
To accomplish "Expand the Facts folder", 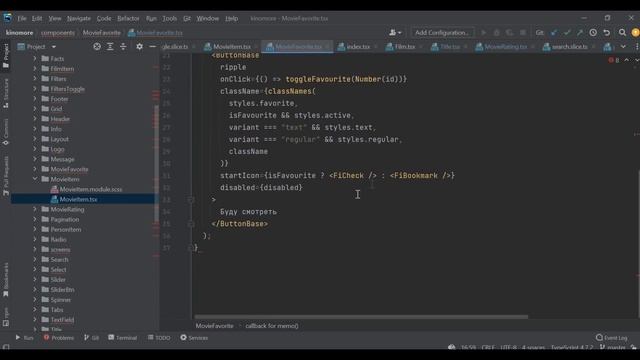I will click(x=35, y=58).
